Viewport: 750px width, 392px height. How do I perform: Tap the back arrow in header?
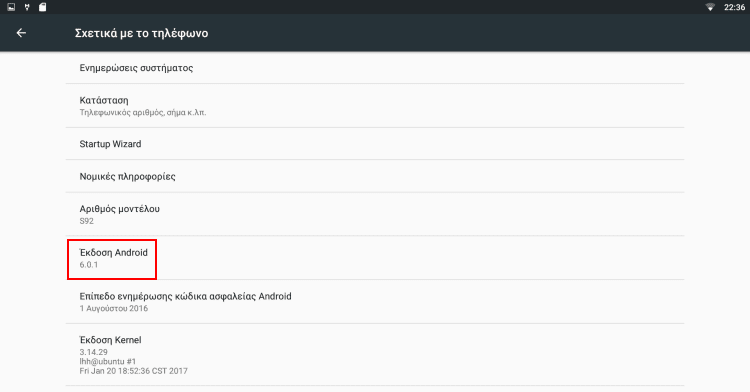pyautogui.click(x=21, y=33)
